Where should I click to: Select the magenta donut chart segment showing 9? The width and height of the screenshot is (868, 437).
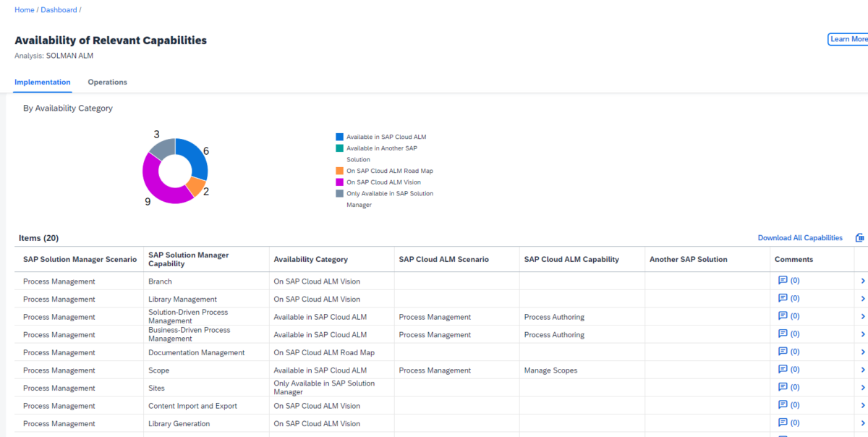pos(151,184)
